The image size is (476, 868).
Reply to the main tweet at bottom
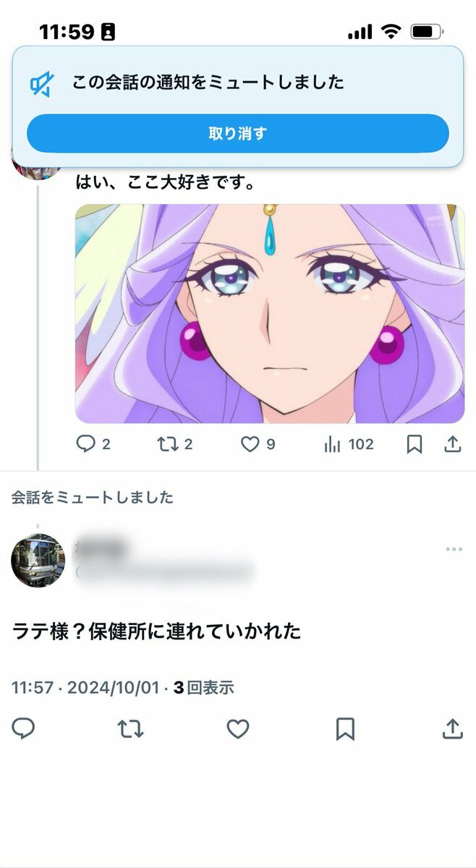click(x=23, y=729)
